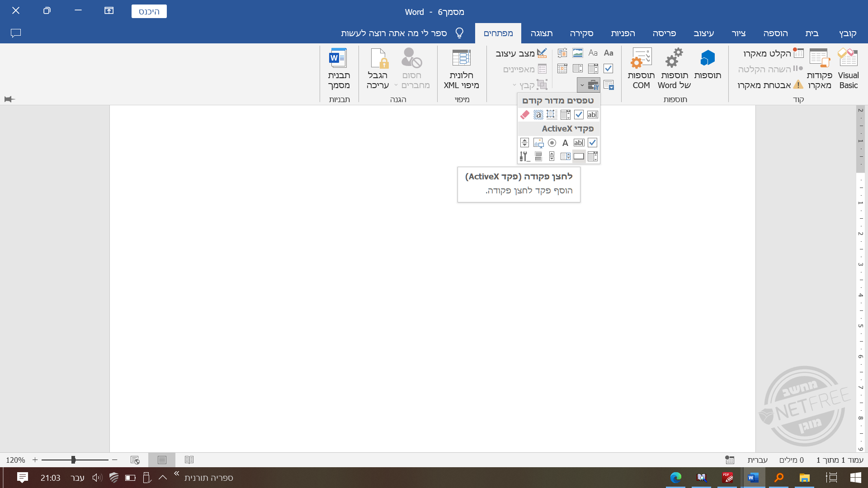
Task: Insert ActiveX command button control
Action: [x=579, y=156]
